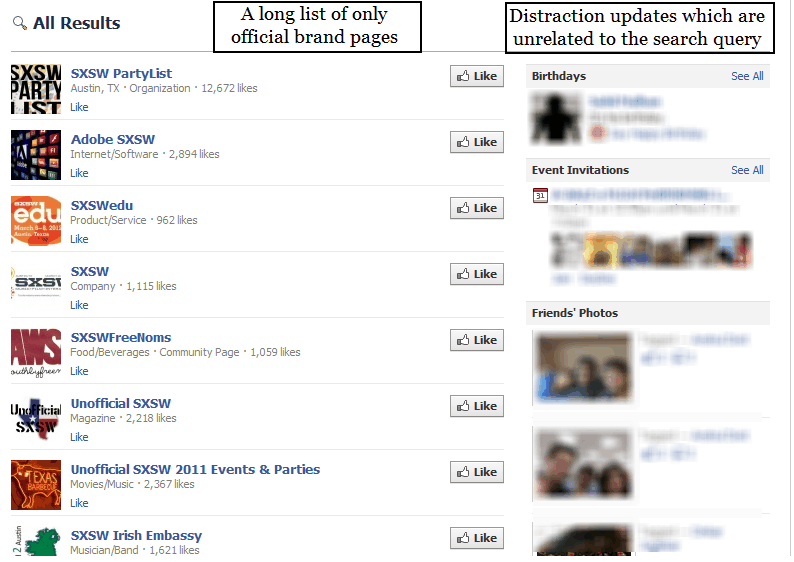The width and height of the screenshot is (794, 562).
Task: Click the SXSWFreeNoms page thumbnail image
Action: [36, 353]
